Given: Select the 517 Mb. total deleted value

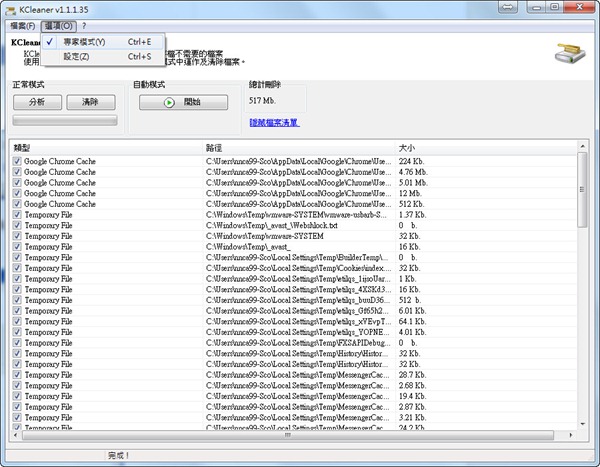Looking at the screenshot, I should 262,101.
